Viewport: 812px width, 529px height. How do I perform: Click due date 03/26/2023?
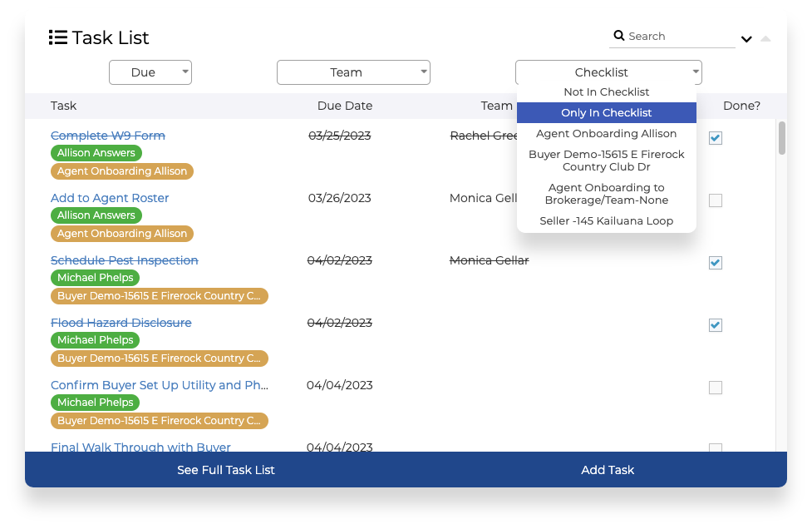(340, 198)
